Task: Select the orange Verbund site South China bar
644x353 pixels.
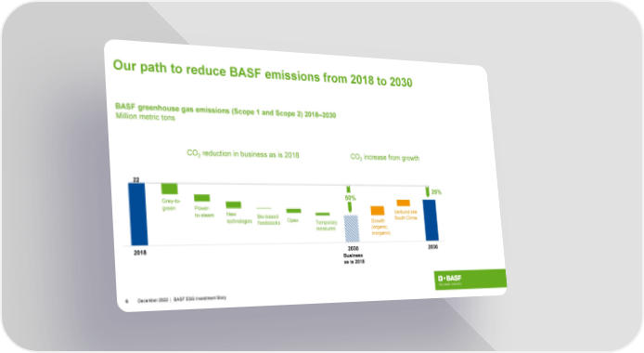Action: pyautogui.click(x=404, y=203)
